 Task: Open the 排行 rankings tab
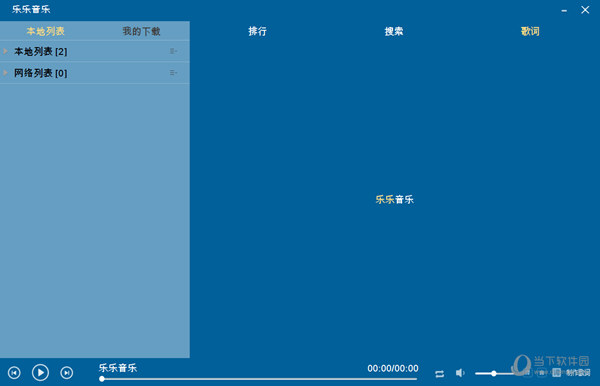coord(258,31)
